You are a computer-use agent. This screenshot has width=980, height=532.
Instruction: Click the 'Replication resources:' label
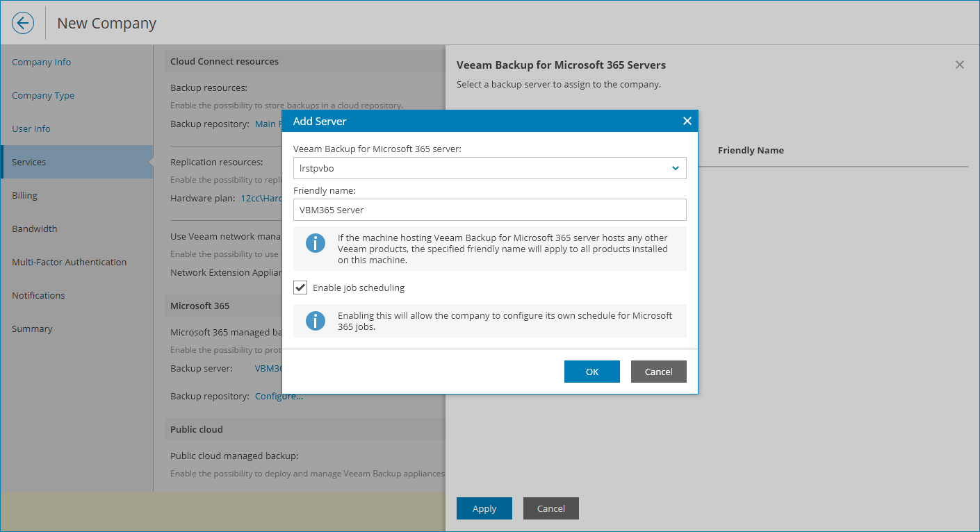point(217,162)
